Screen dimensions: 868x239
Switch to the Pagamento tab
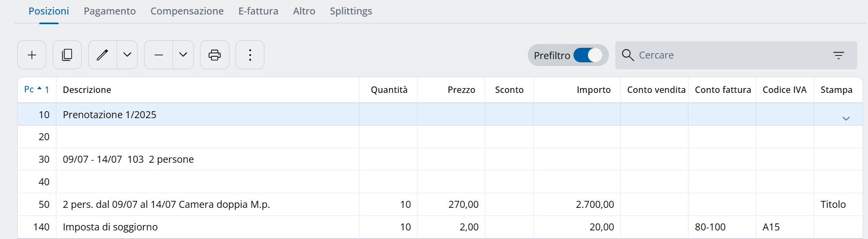[110, 11]
